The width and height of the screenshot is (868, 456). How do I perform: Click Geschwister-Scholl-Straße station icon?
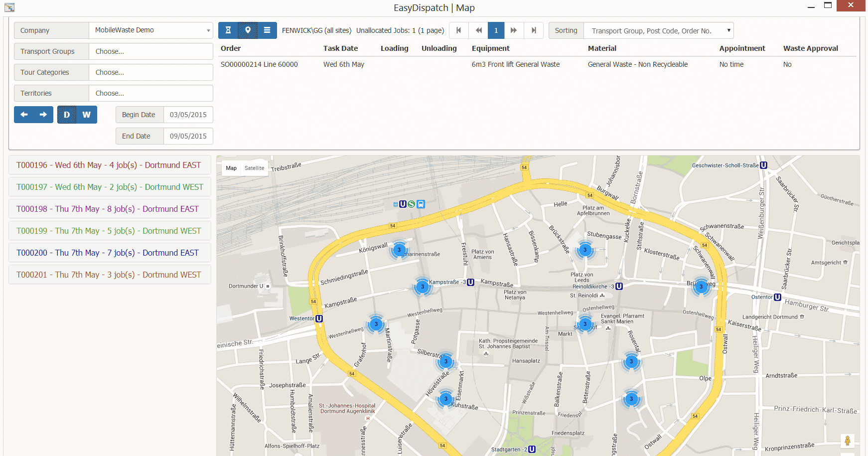764,165
